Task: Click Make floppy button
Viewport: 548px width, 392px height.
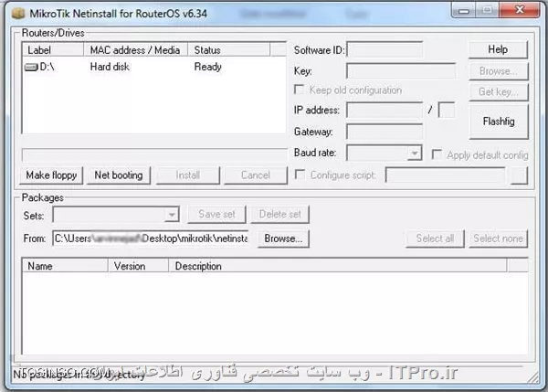Action: tap(52, 175)
